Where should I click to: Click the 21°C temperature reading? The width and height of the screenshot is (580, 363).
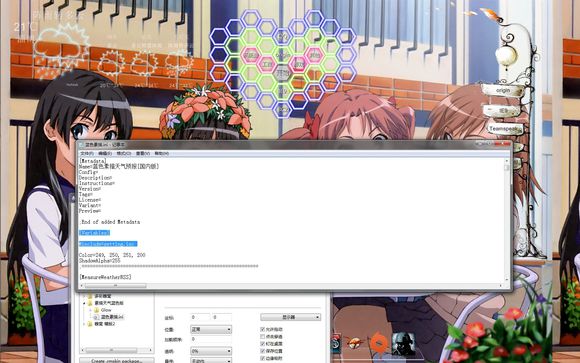point(25,27)
